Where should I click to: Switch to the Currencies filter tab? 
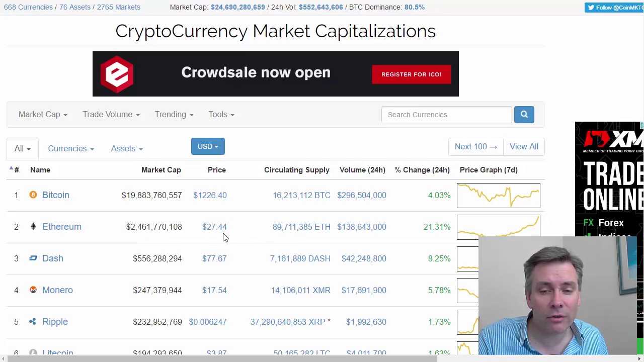70,149
